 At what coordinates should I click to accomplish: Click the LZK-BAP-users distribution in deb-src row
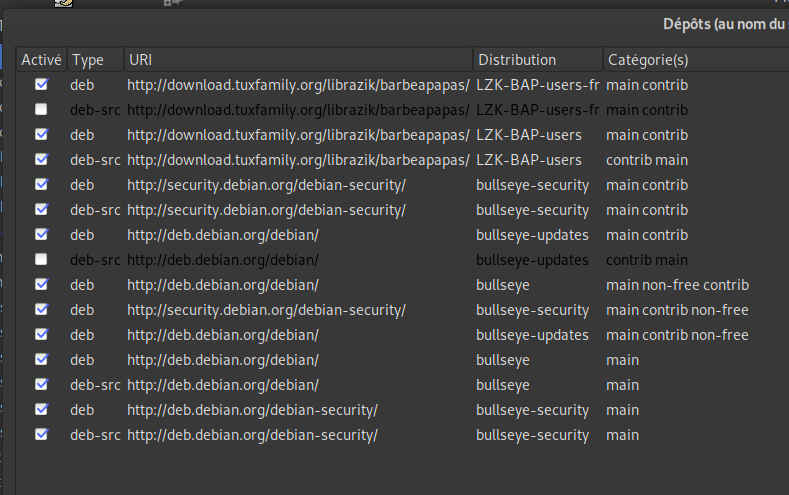pyautogui.click(x=529, y=160)
